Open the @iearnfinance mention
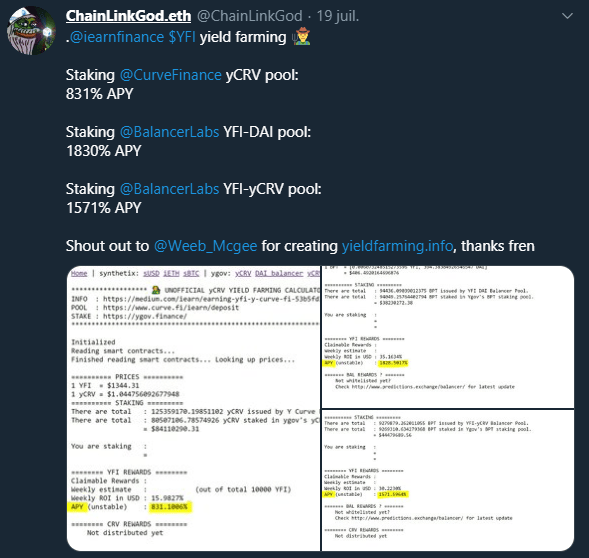Screen dimensions: 589x558 [x=117, y=37]
